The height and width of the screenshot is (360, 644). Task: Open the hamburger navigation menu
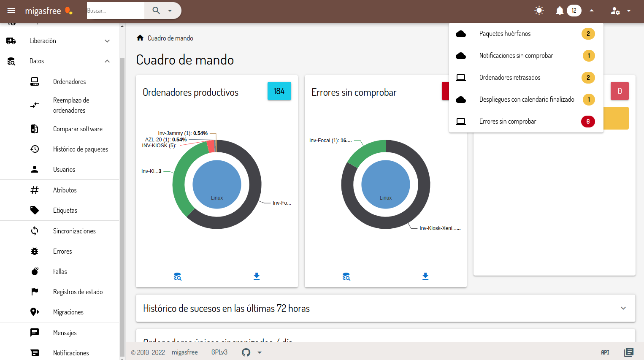pos(11,11)
